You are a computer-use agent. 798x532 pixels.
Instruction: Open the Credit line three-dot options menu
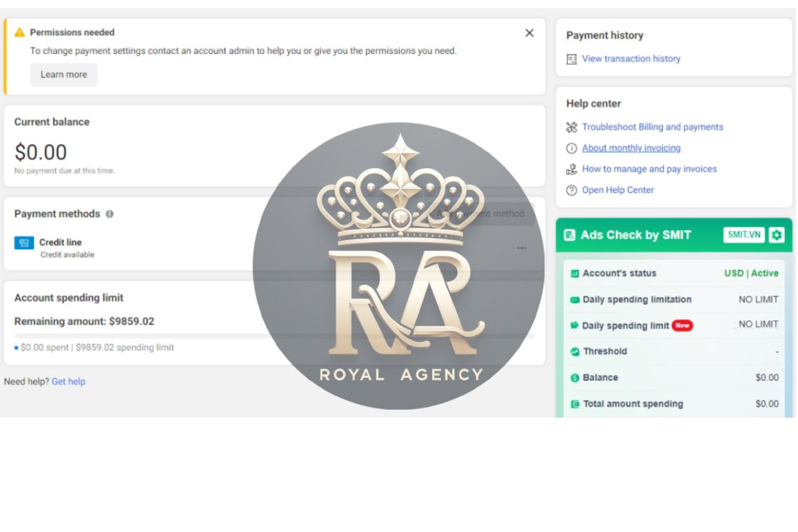pyautogui.click(x=522, y=249)
